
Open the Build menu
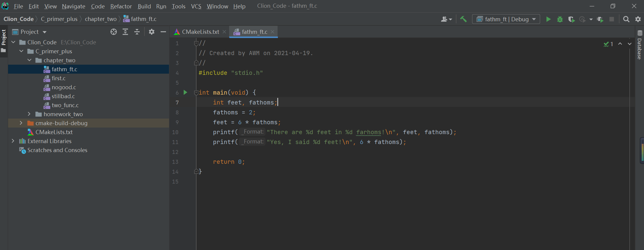144,6
